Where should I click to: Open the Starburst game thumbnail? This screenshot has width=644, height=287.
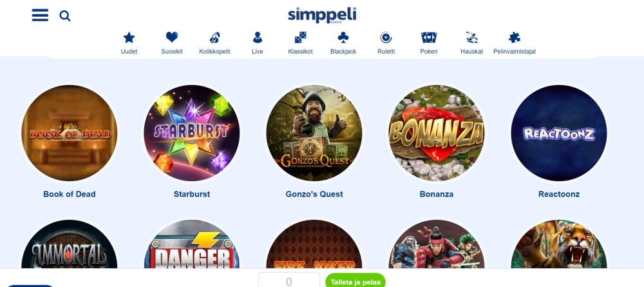(x=191, y=133)
